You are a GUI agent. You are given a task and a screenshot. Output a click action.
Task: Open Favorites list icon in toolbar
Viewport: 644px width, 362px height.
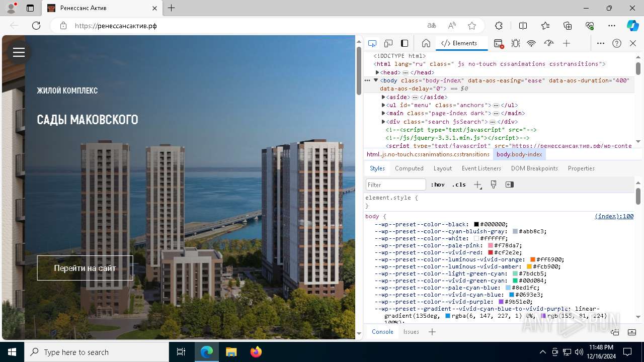pos(545,26)
